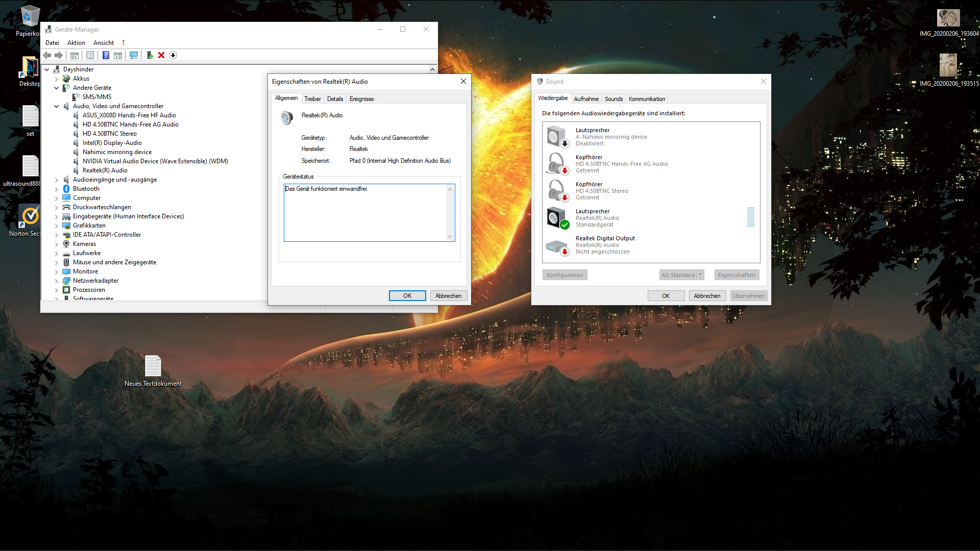This screenshot has height=551, width=980.
Task: Click OK button in Realtek properties dialog
Action: click(x=407, y=295)
